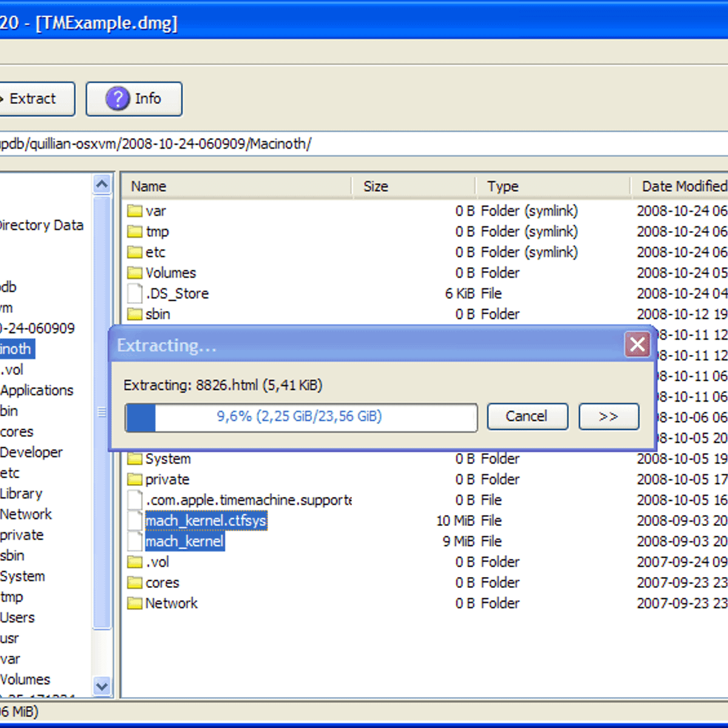Click the Volumes folder icon in file list

point(135,273)
